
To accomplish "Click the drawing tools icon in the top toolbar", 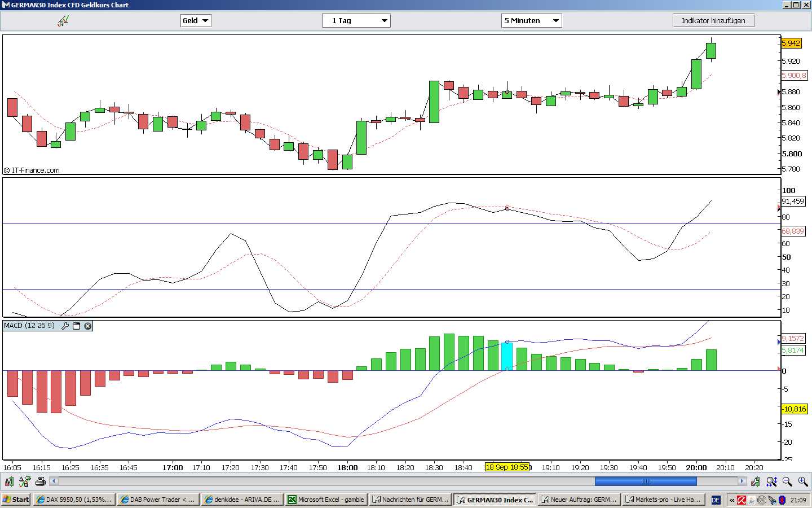I will tap(63, 21).
